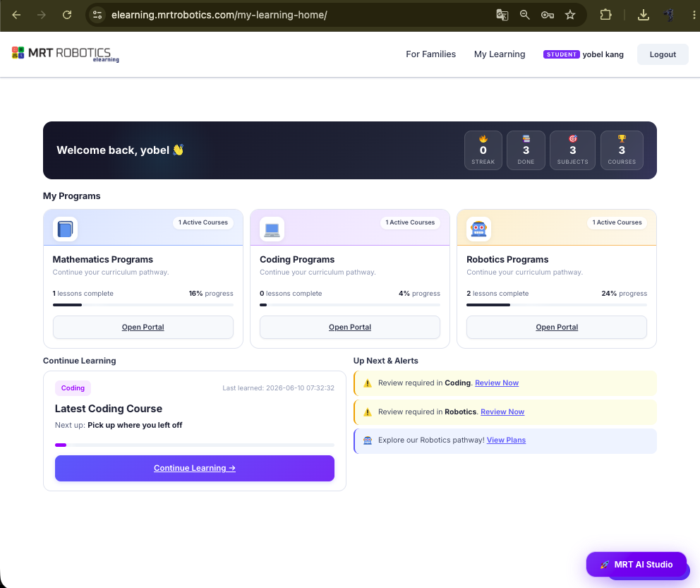Bookmark this page with the star icon

point(570,15)
